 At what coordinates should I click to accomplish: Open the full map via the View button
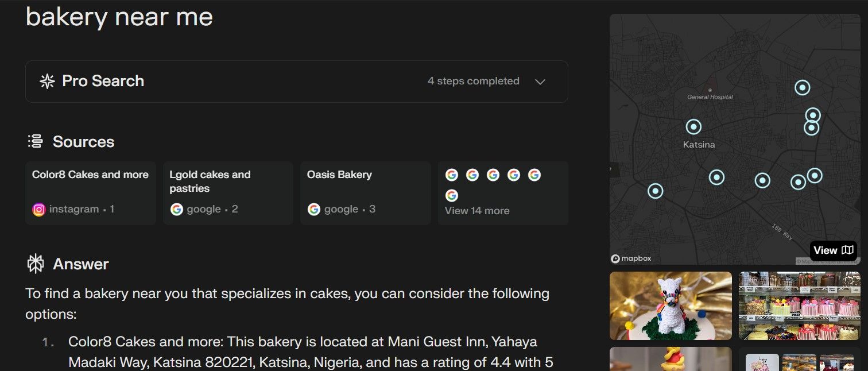click(833, 250)
